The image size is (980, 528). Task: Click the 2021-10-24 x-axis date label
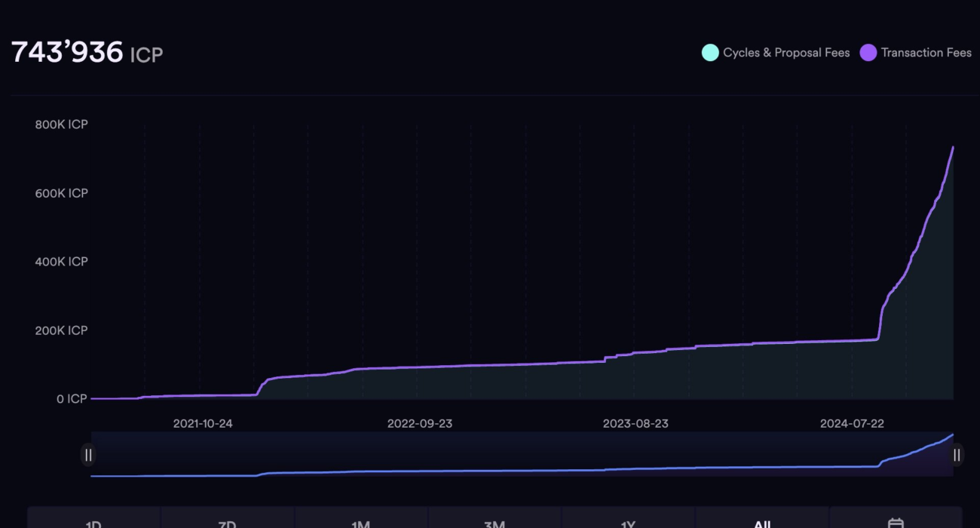click(x=203, y=424)
